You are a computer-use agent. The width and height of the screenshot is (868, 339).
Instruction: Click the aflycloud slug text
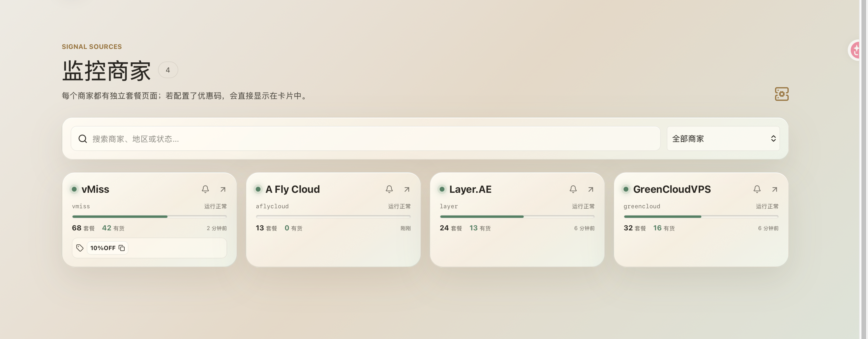pyautogui.click(x=272, y=206)
